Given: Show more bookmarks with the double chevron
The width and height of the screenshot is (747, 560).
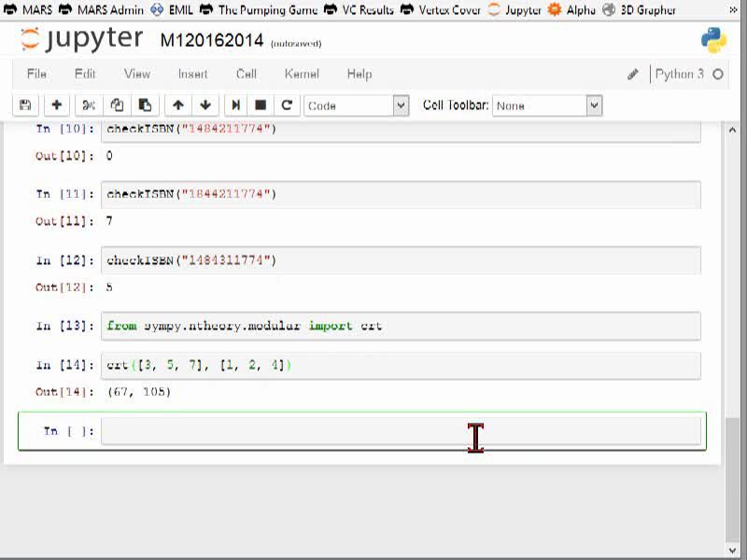Looking at the screenshot, I should point(734,9).
